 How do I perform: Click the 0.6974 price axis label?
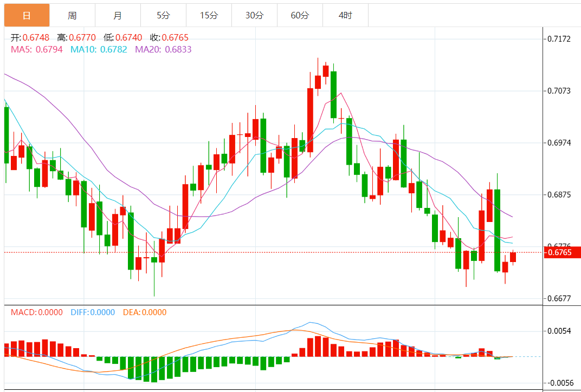pyautogui.click(x=560, y=142)
